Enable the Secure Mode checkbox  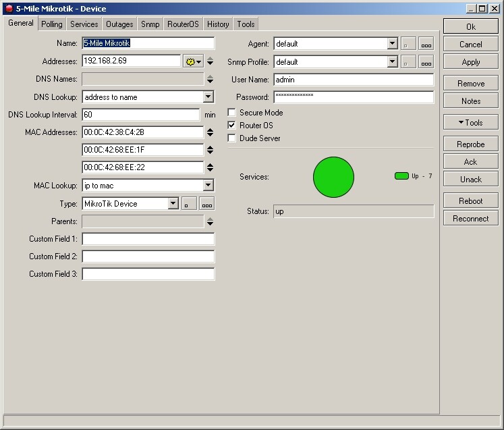point(232,113)
